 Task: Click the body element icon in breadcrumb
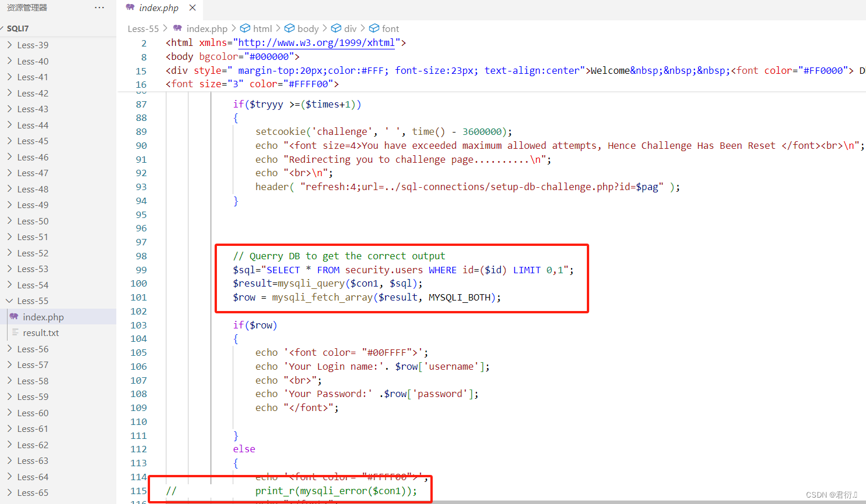point(289,28)
